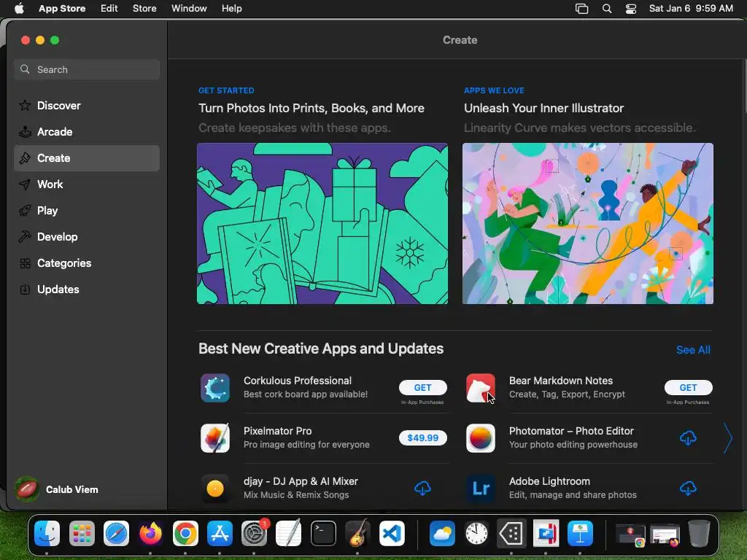747x560 pixels.
Task: Open Terminal from the dock
Action: (323, 533)
